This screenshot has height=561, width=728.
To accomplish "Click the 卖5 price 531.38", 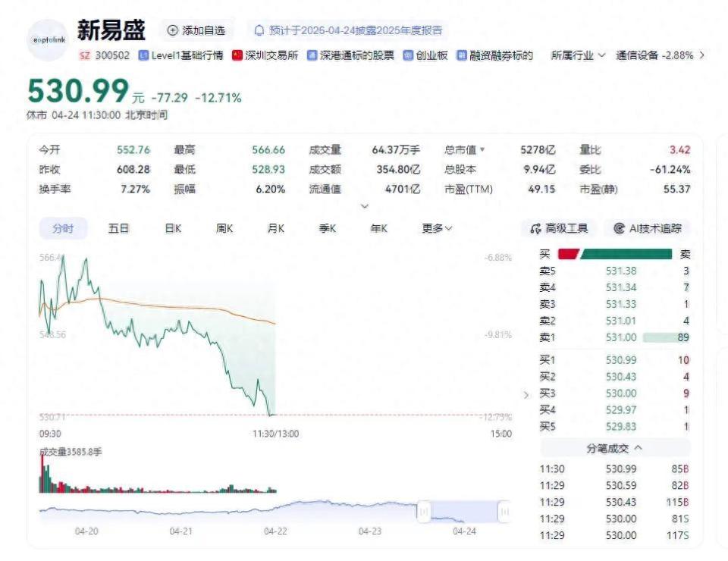I will click(x=621, y=271).
